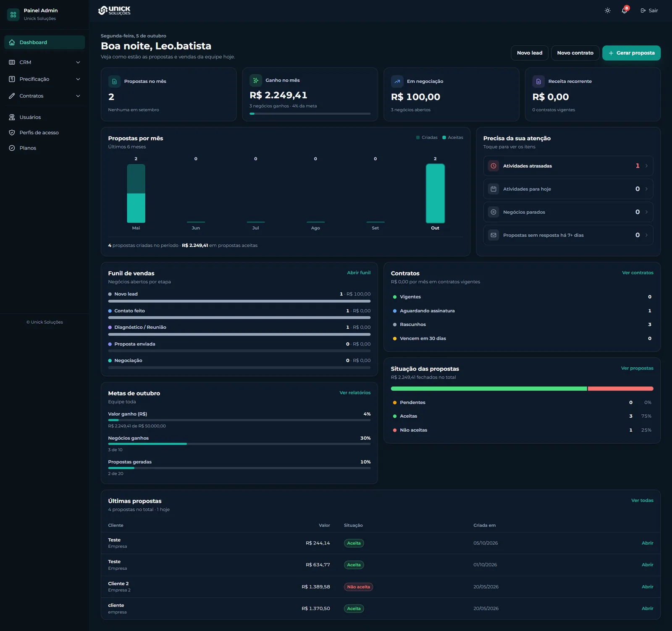Click the Ver todas link

click(x=642, y=500)
